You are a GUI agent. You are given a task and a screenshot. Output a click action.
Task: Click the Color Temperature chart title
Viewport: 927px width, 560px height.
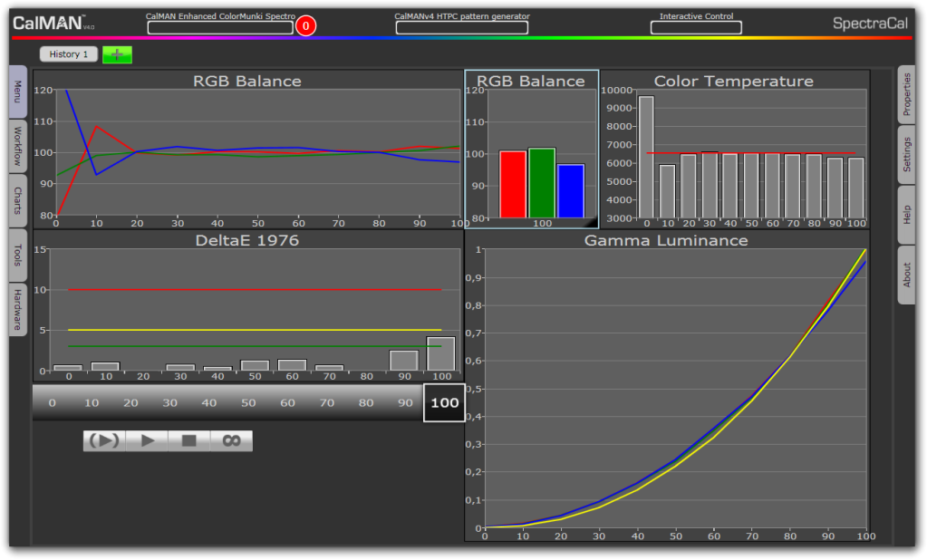734,81
